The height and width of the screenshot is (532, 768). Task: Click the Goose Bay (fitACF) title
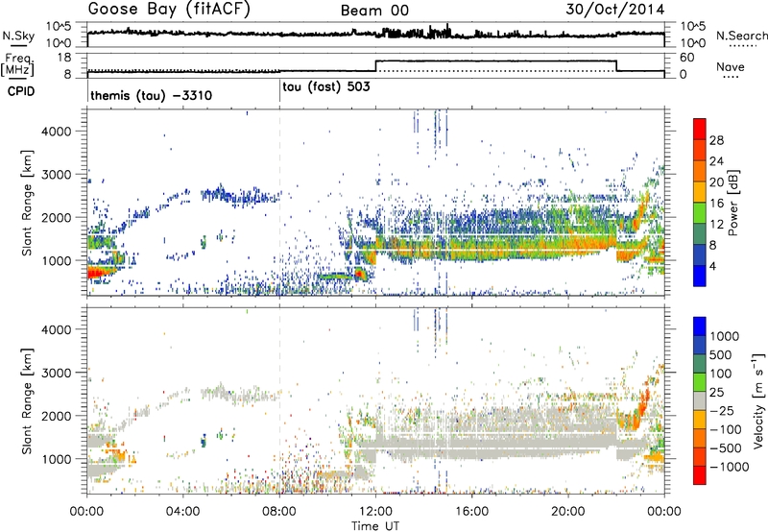click(x=169, y=10)
